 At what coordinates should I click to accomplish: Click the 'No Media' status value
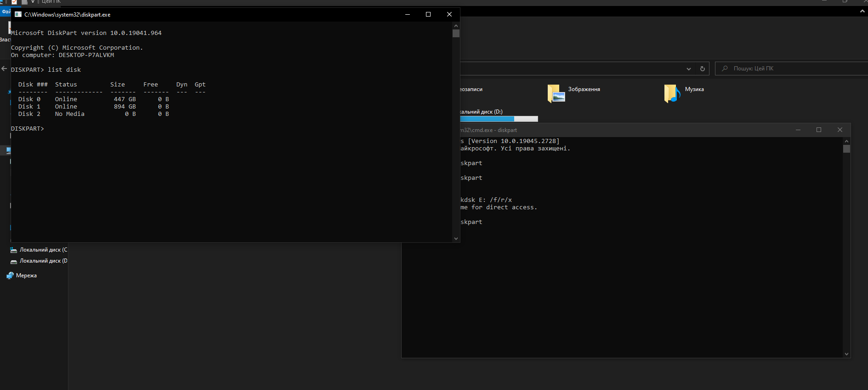[x=70, y=114]
